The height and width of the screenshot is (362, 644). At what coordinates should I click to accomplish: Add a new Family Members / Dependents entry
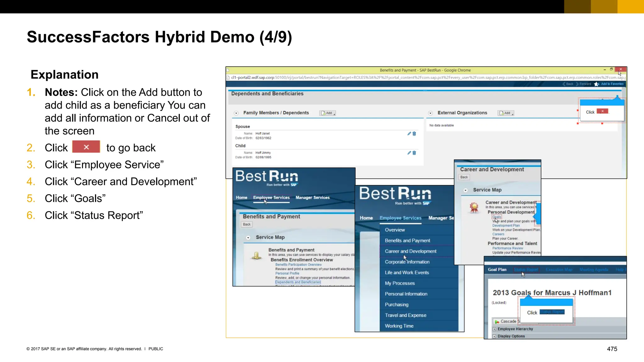pyautogui.click(x=328, y=113)
